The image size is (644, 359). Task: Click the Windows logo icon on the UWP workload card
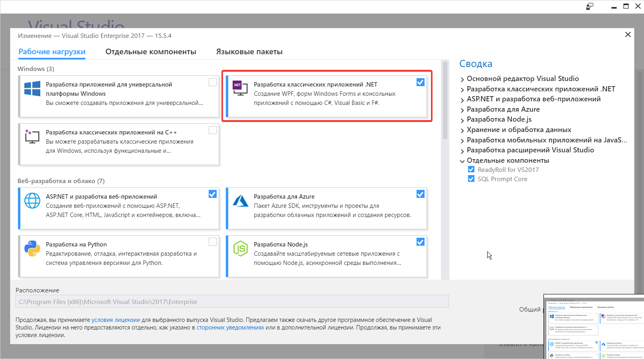[32, 89]
